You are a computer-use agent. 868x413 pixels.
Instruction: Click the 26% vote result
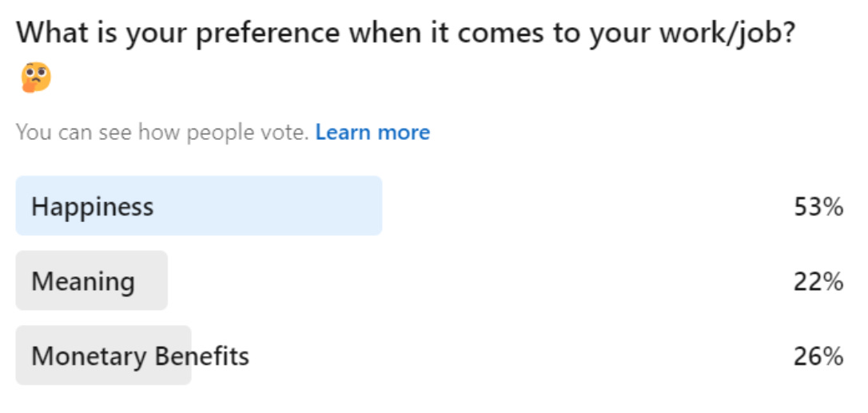coord(818,356)
